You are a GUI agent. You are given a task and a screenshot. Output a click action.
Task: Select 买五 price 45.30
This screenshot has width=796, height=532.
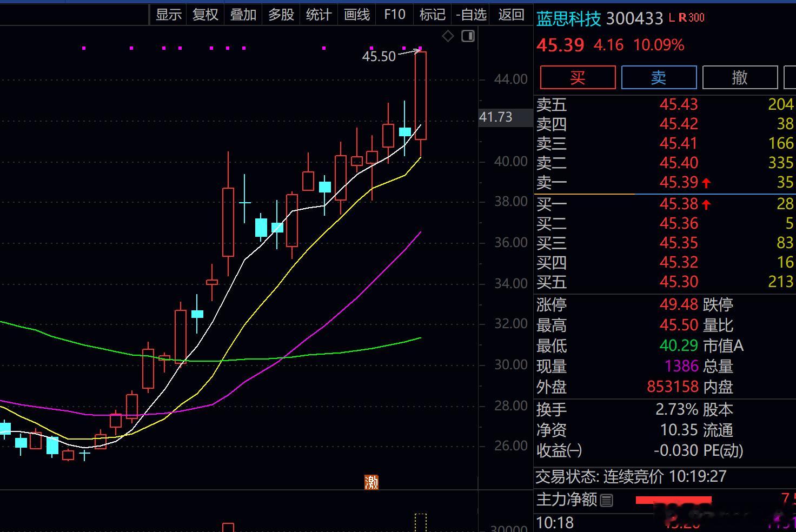point(679,282)
